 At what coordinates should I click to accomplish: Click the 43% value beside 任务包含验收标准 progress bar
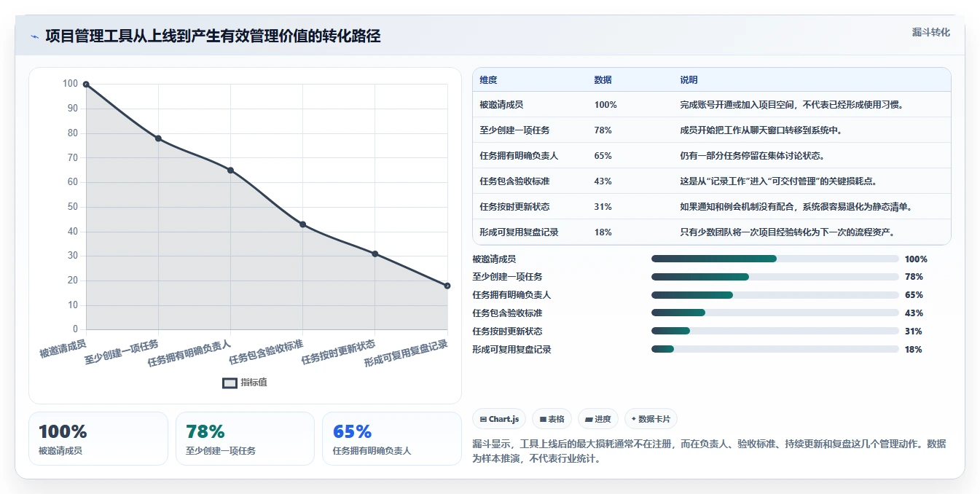pos(914,313)
